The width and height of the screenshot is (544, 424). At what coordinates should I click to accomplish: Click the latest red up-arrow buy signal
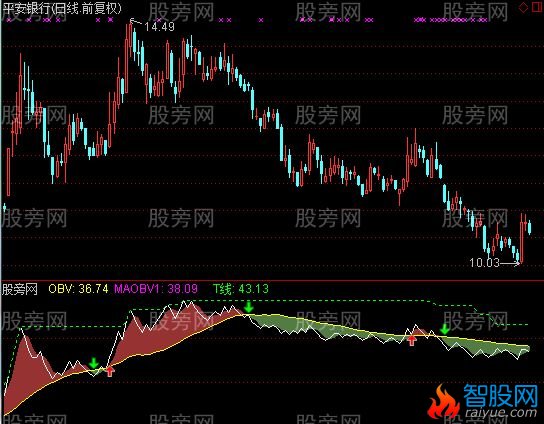[x=412, y=340]
